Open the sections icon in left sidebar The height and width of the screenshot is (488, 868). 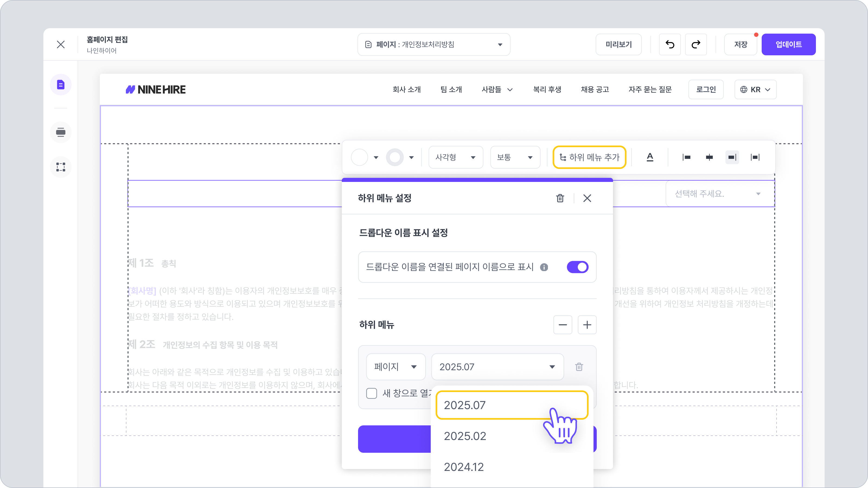pyautogui.click(x=61, y=132)
